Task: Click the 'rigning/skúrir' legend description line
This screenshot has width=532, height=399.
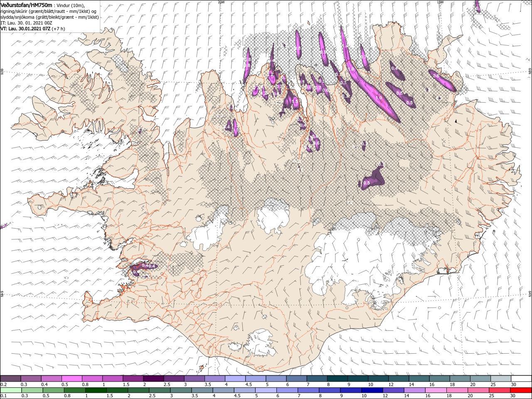Action: [49, 11]
